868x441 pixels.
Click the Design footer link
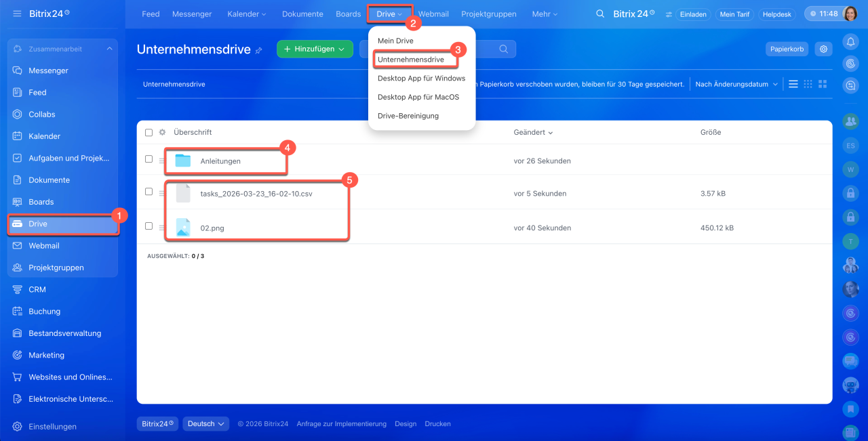coord(406,424)
